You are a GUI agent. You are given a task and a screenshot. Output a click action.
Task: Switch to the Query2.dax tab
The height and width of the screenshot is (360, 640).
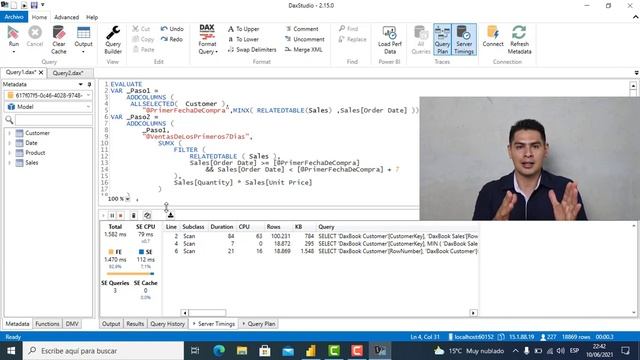(68, 73)
